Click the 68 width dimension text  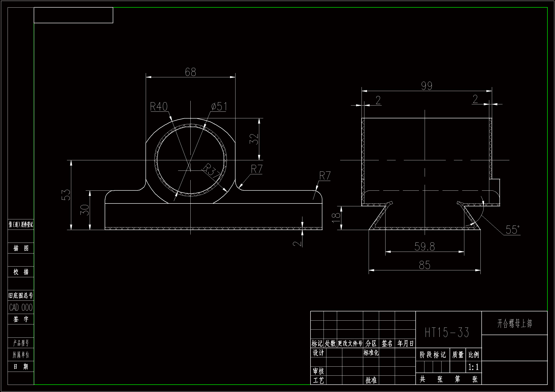tap(190, 72)
